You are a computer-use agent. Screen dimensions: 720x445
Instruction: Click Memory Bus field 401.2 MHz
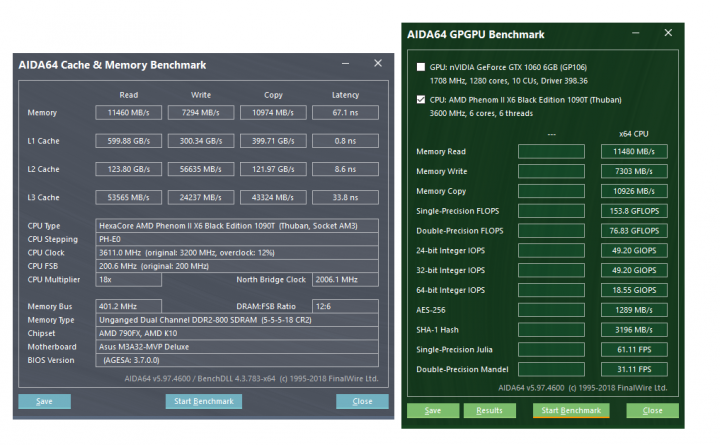click(129, 306)
